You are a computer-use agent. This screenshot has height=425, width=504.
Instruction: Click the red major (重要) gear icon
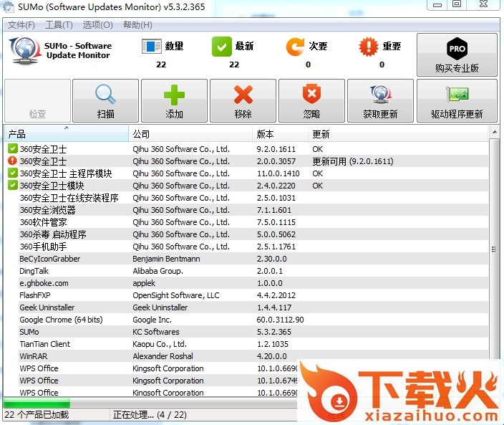tap(369, 47)
